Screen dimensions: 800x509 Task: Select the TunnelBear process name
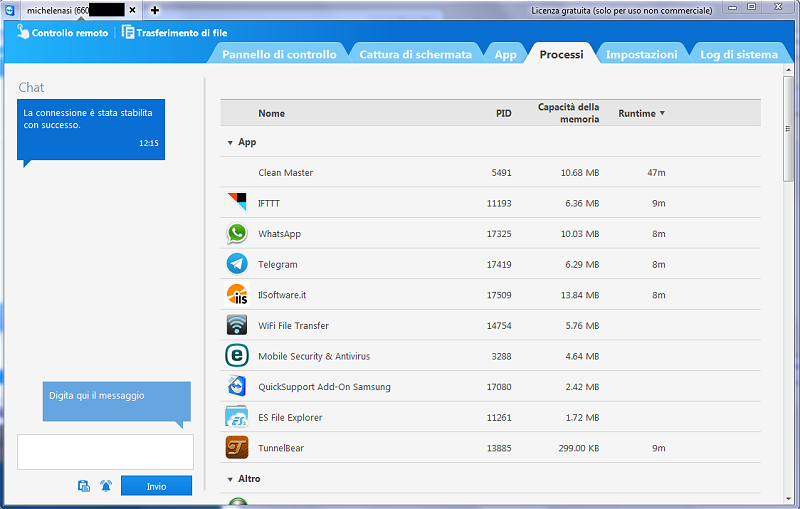click(x=281, y=448)
